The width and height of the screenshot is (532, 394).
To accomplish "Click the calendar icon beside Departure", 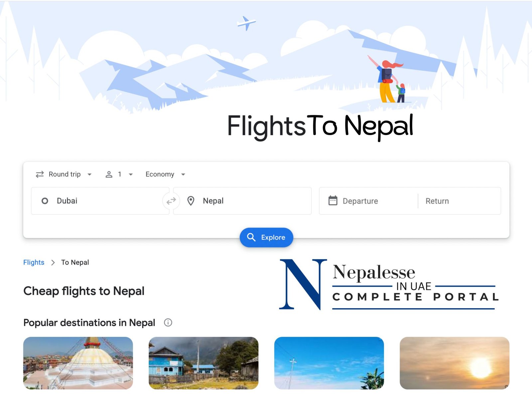I will (333, 200).
